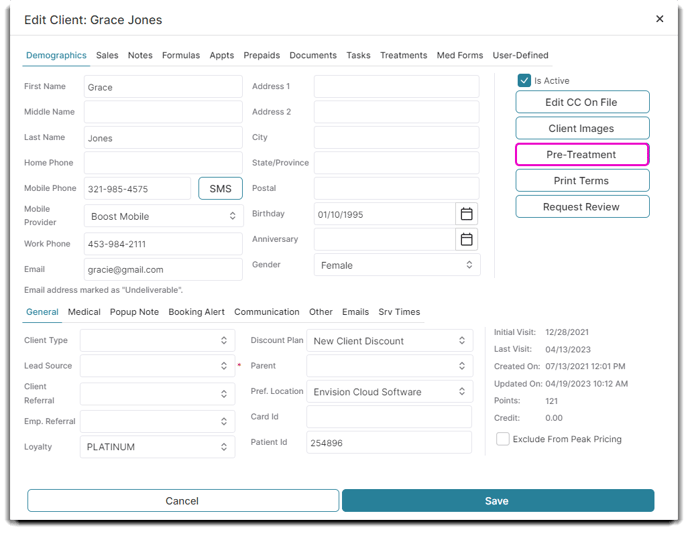Select the Demographics tab
The height and width of the screenshot is (540, 688).
point(56,55)
